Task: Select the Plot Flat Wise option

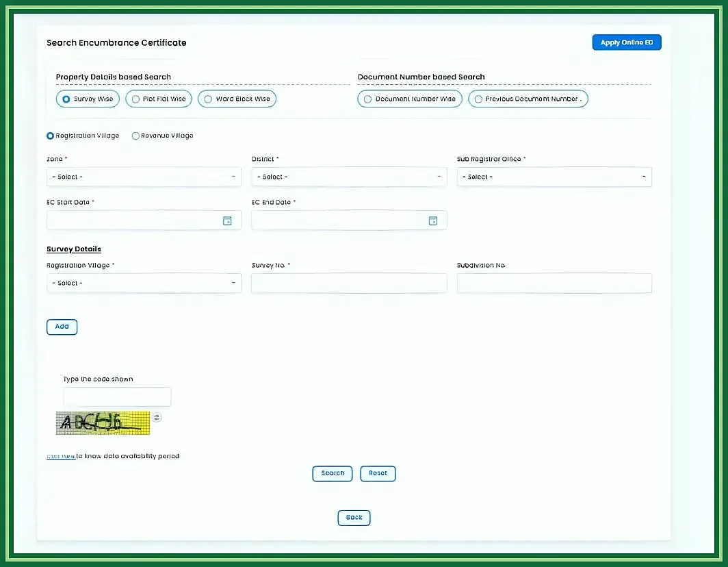Action: (159, 99)
